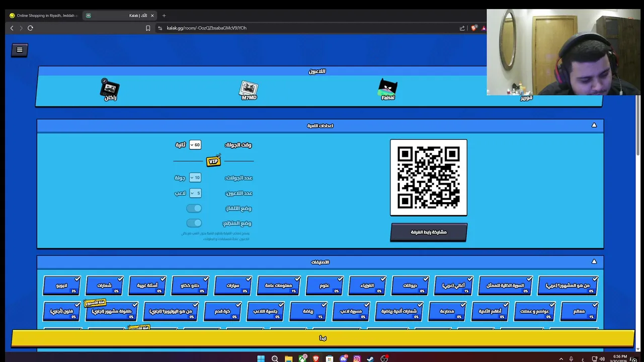Uncheck معلومات عامة category
Viewport: 644px width, 362px height.
[279, 286]
